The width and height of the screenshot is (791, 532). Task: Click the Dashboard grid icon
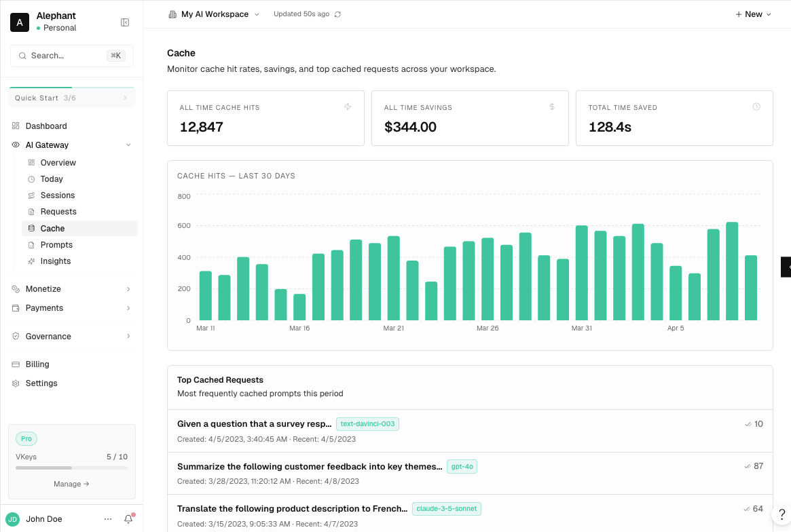click(x=16, y=126)
